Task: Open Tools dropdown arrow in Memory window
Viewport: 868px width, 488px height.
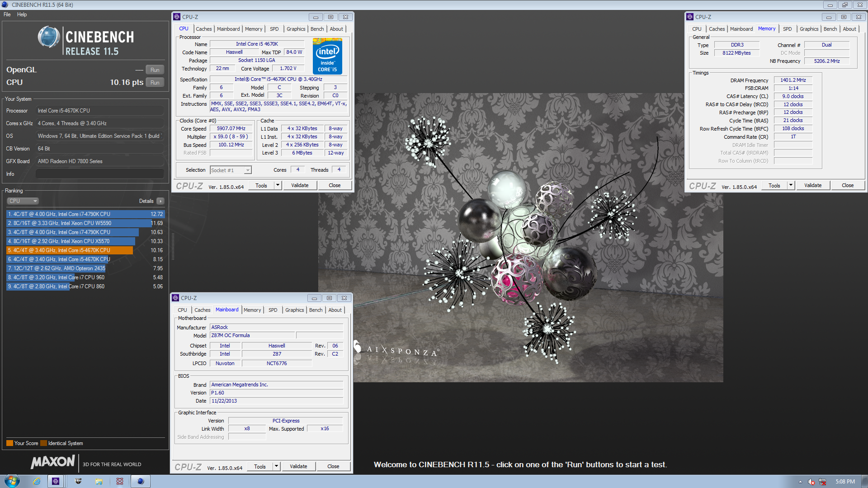Action: [791, 185]
